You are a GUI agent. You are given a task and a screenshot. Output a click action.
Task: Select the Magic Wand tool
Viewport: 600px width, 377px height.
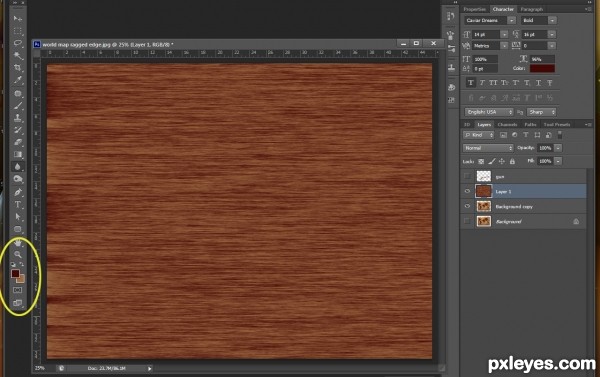[18, 55]
